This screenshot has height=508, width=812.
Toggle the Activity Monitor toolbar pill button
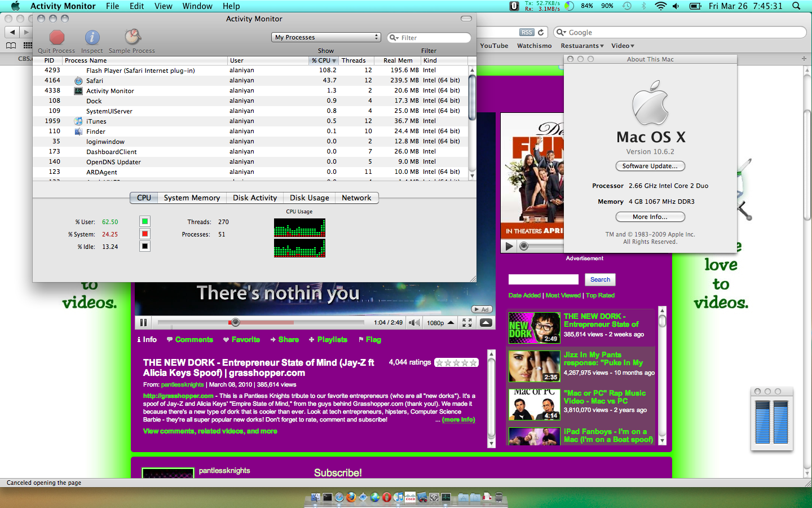click(466, 19)
